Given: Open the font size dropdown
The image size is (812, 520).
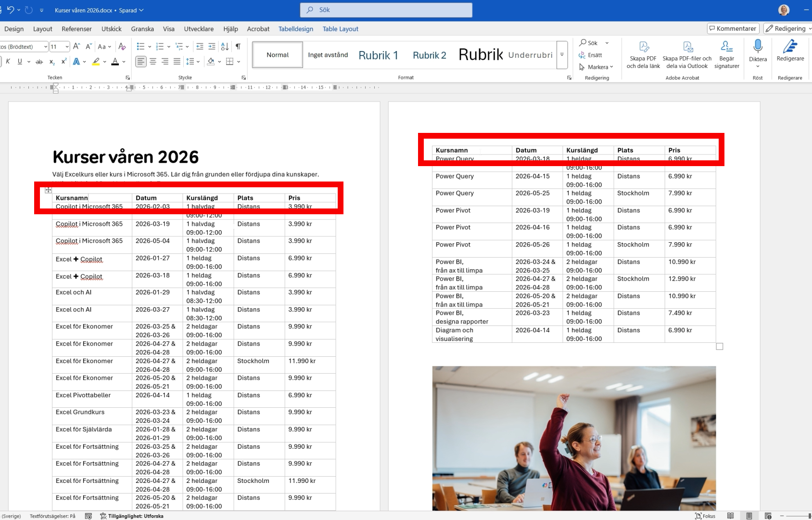Looking at the screenshot, I should tap(67, 47).
